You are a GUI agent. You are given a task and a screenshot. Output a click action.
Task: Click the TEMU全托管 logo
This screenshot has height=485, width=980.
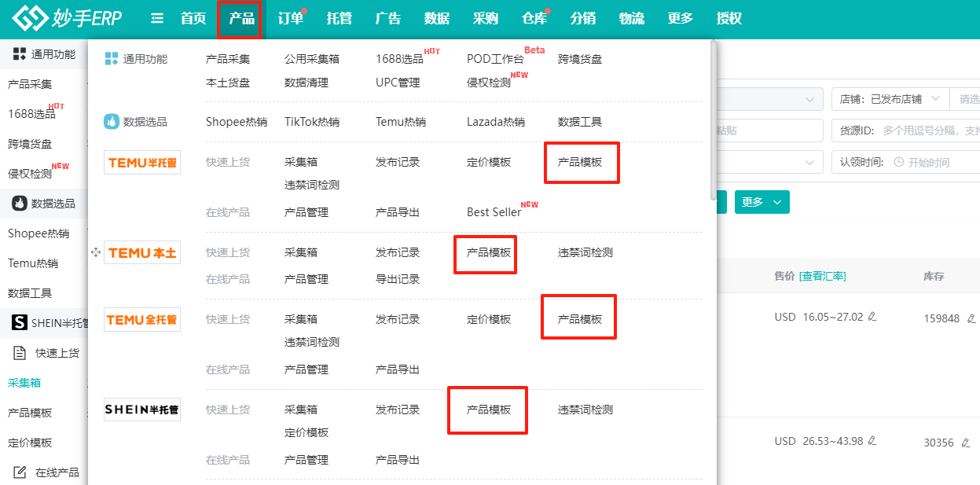tap(142, 319)
